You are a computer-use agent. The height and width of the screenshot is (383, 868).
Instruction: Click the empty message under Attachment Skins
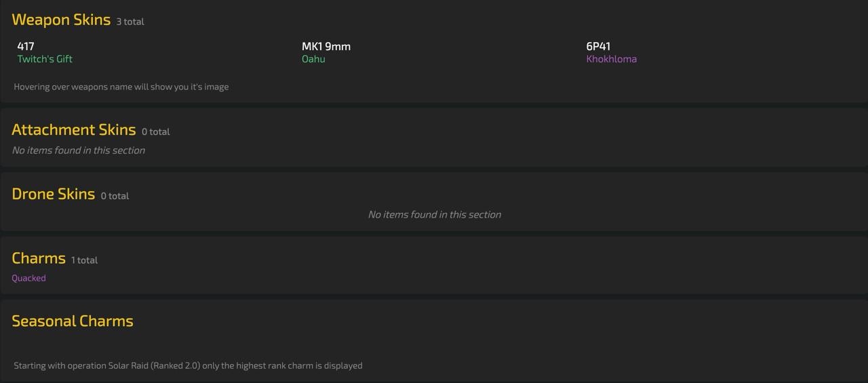[79, 150]
